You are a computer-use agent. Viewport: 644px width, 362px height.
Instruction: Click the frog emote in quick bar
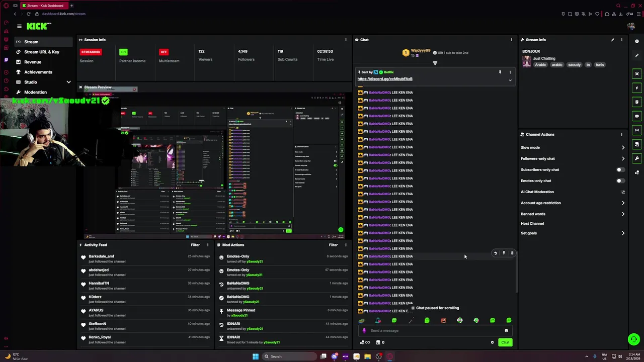[x=361, y=320]
